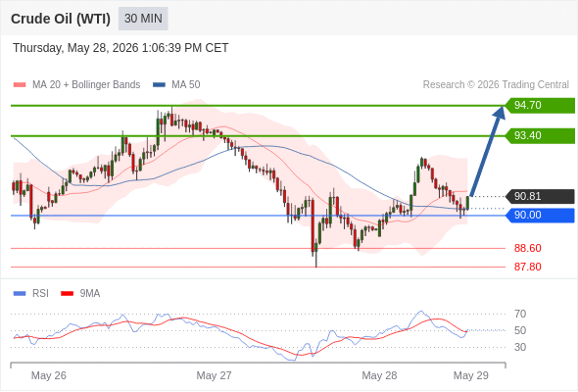Click the 30 MIN timeframe badge
Viewport: 578px width, 392px height.
point(143,19)
